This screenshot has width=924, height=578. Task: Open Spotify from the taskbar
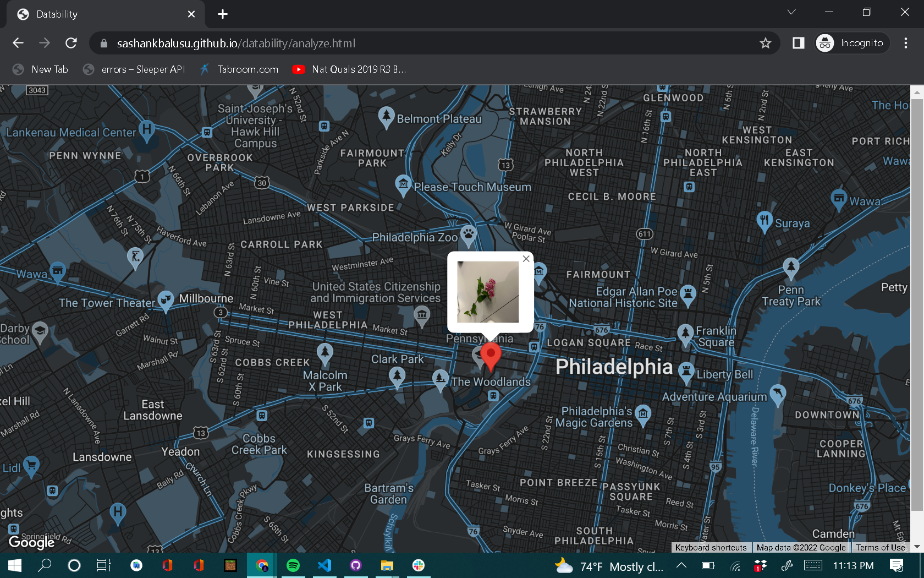(293, 565)
